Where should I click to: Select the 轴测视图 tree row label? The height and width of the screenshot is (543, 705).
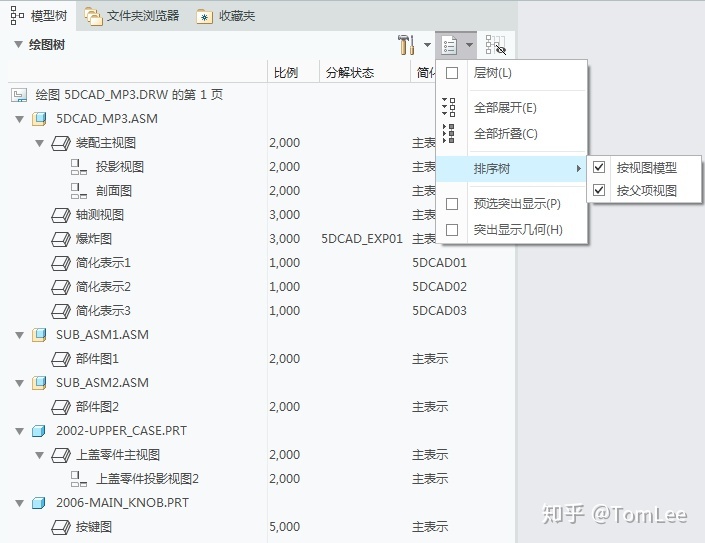click(100, 215)
